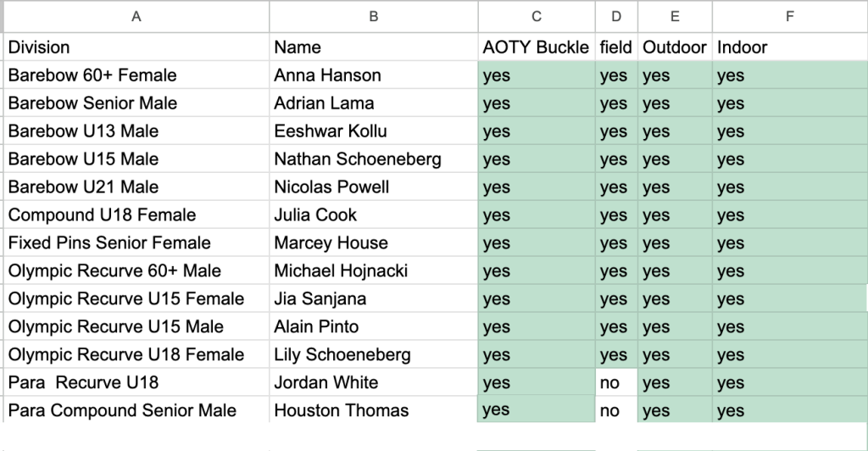This screenshot has height=451, width=868.
Task: Select Olympic Recurve 60+ Male cell
Action: [x=136, y=271]
